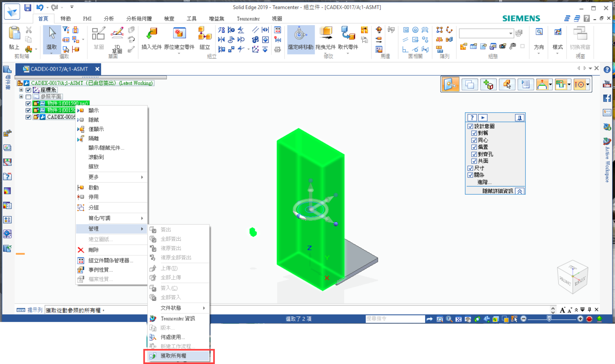This screenshot has width=615, height=364.
Task: Click the save disk icon in title bar
Action: [x=28, y=8]
